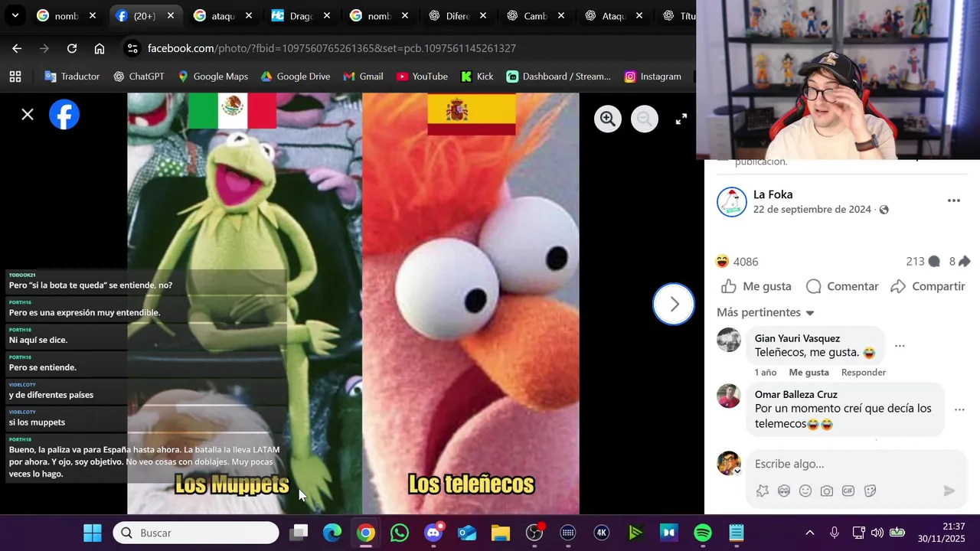Close the Facebook photo viewer with X
Screen dimensions: 980x551
(28, 115)
